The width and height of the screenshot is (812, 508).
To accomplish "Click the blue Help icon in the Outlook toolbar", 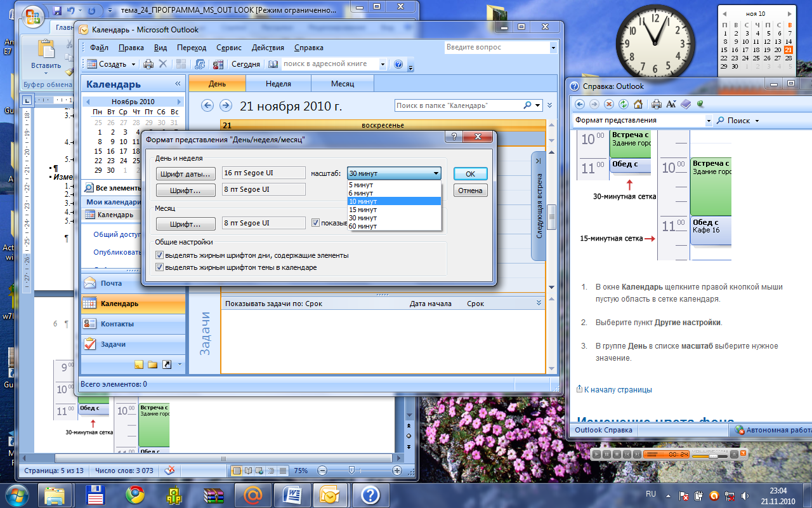I will click(x=398, y=64).
